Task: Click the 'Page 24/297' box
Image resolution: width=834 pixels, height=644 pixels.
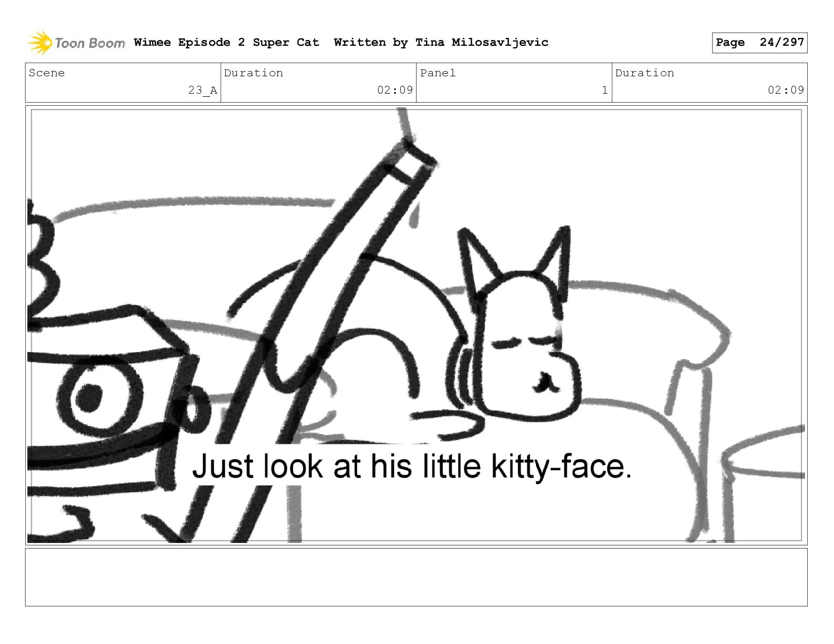Action: point(759,43)
